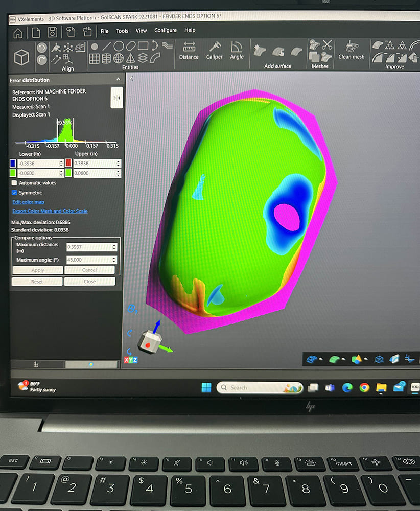
Task: Click the mouse help icon in viewport
Action: coord(132,309)
